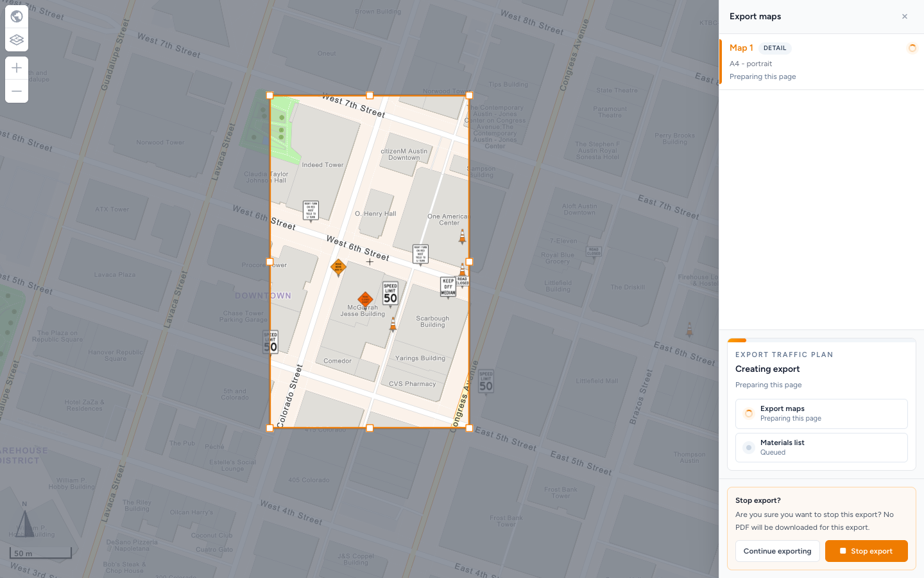
Task: Select the Road Closed sign near 7-Eleven
Action: pyautogui.click(x=594, y=252)
